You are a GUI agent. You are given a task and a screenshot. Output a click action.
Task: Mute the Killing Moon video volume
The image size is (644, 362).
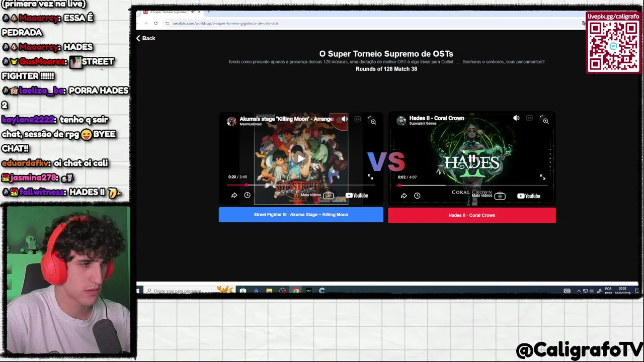(345, 119)
